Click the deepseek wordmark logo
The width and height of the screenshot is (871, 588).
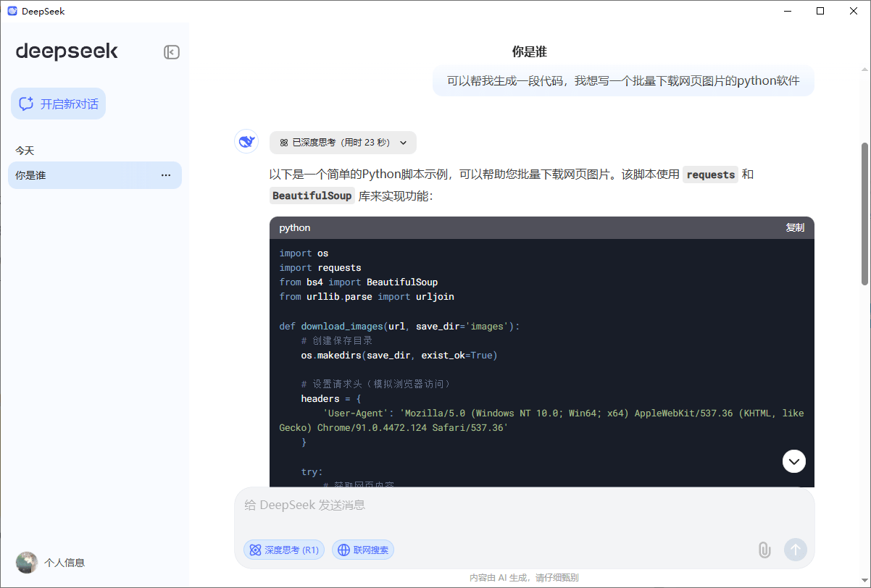tap(66, 51)
